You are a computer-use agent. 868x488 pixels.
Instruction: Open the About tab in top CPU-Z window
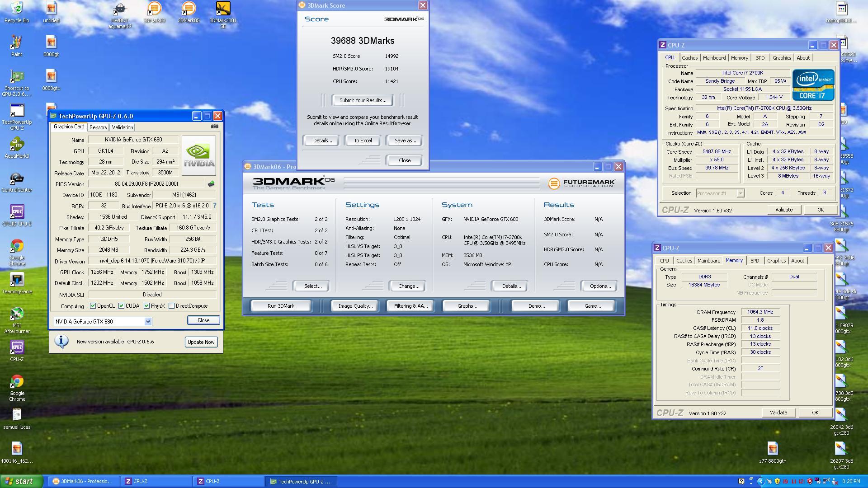pyautogui.click(x=803, y=58)
